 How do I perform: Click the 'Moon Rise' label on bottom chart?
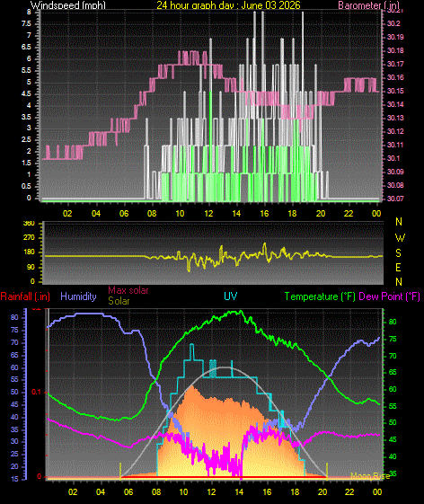pyautogui.click(x=370, y=476)
